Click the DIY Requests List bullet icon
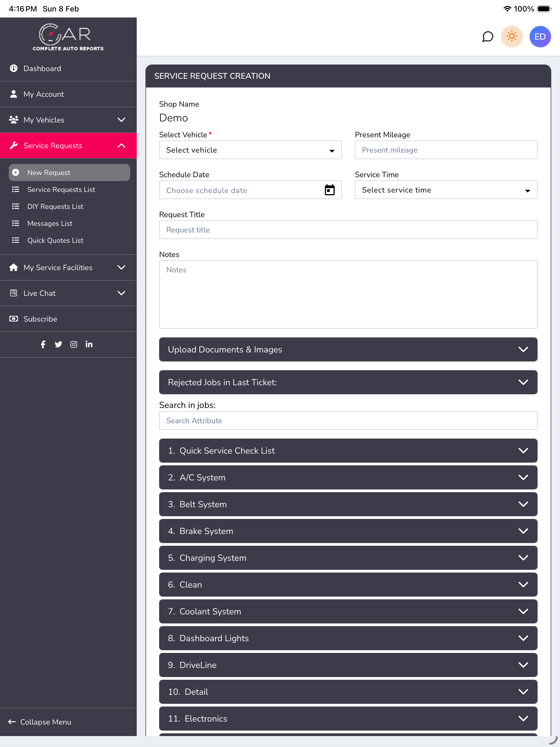560x747 pixels. click(16, 206)
